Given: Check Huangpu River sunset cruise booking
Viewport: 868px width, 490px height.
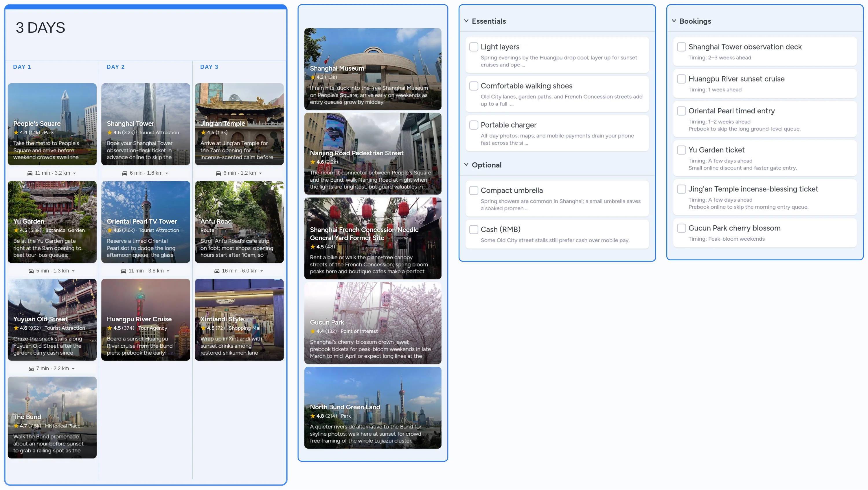Looking at the screenshot, I should pyautogui.click(x=681, y=79).
